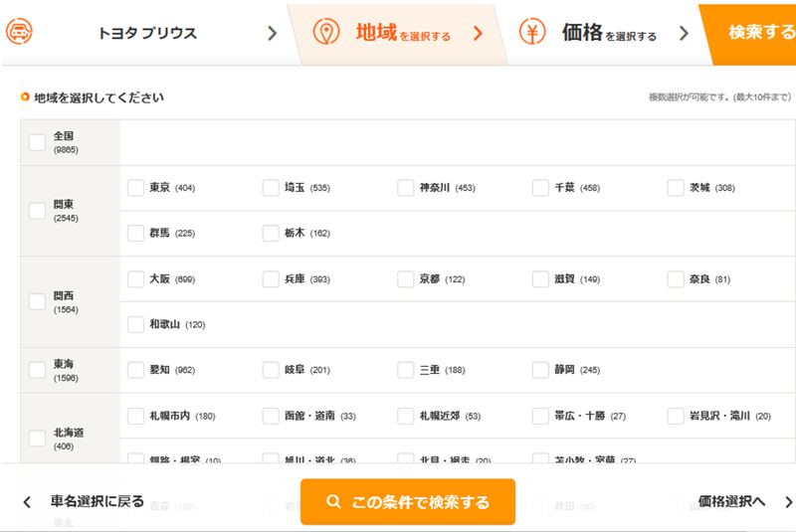Check the 愛知 checkbox
The image size is (796, 532).
click(135, 370)
